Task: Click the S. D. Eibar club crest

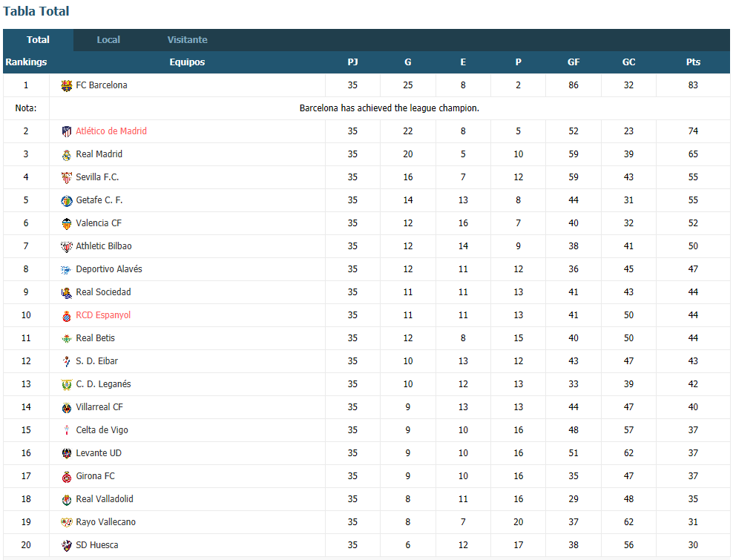Action: click(67, 361)
